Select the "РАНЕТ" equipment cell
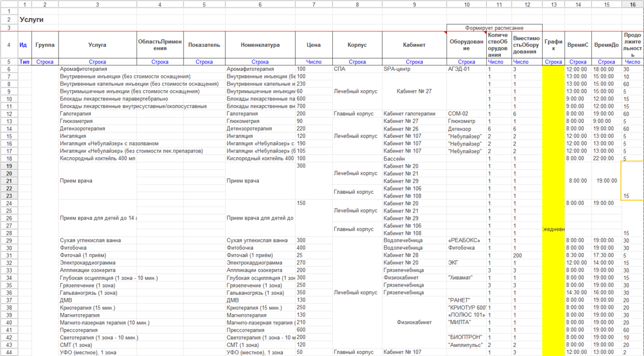 coord(466,300)
